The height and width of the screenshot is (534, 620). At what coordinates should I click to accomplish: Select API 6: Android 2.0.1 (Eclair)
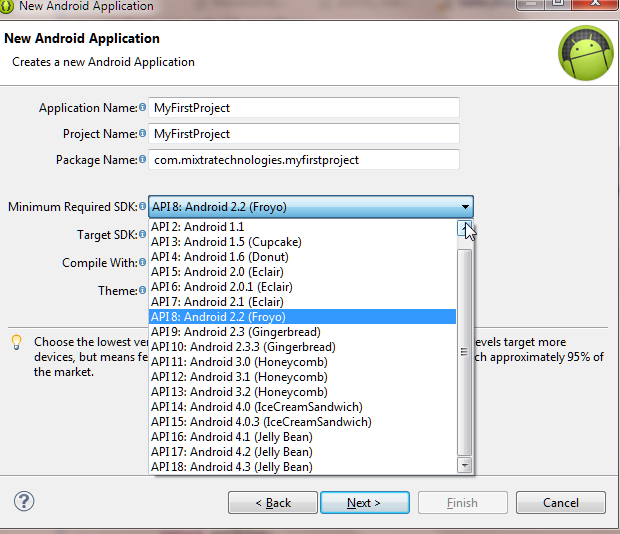[302, 287]
